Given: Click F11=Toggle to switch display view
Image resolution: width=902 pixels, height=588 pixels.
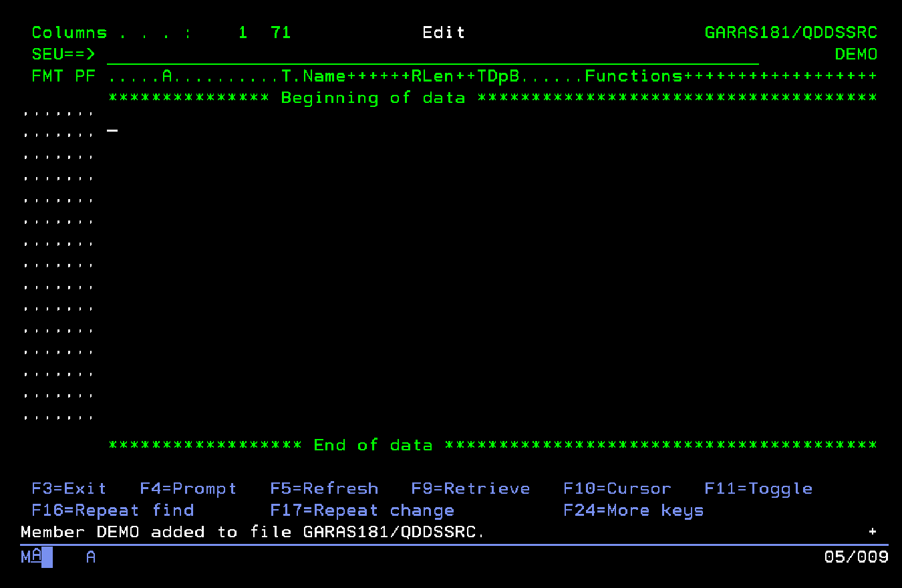Looking at the screenshot, I should pos(758,488).
